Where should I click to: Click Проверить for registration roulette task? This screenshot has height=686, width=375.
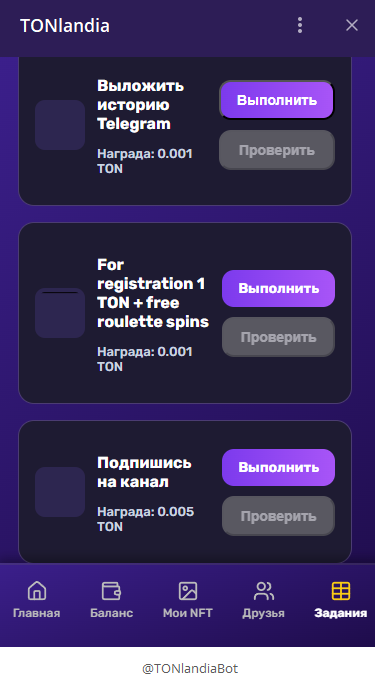(278, 337)
